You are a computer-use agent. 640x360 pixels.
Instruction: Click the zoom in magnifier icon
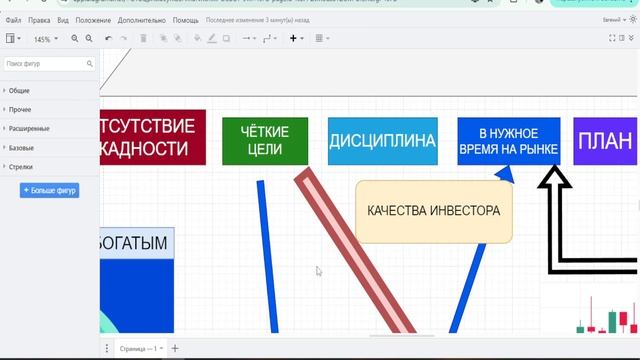(75, 38)
